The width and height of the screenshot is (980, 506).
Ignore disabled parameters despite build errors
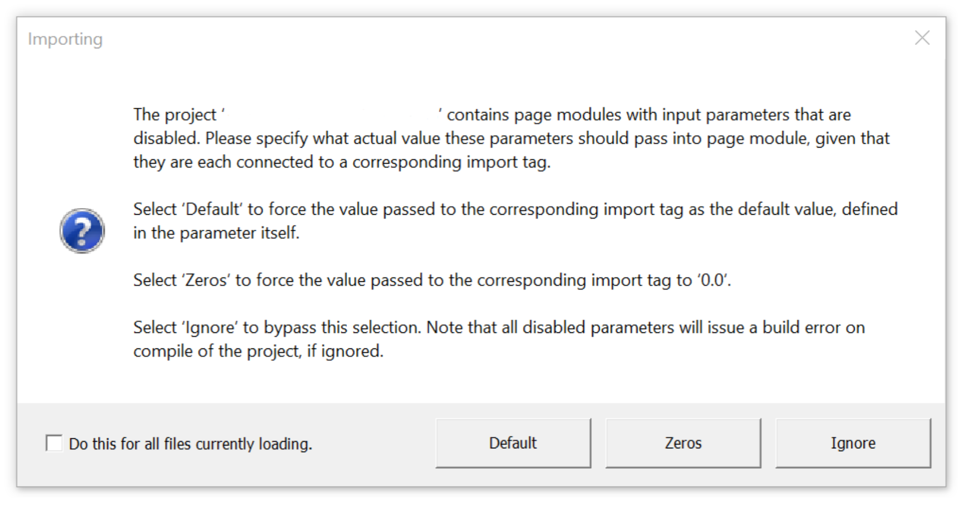853,442
